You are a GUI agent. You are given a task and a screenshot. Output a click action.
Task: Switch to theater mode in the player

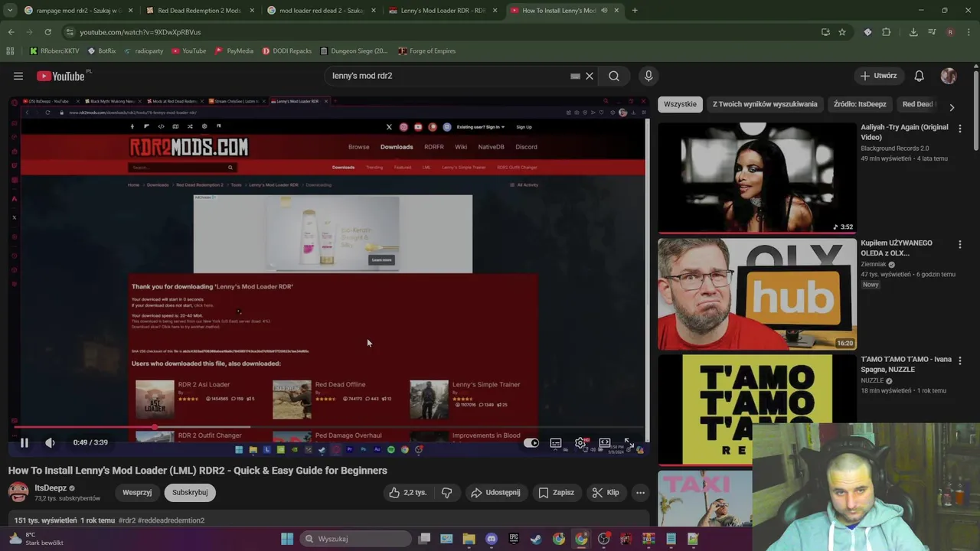605,442
